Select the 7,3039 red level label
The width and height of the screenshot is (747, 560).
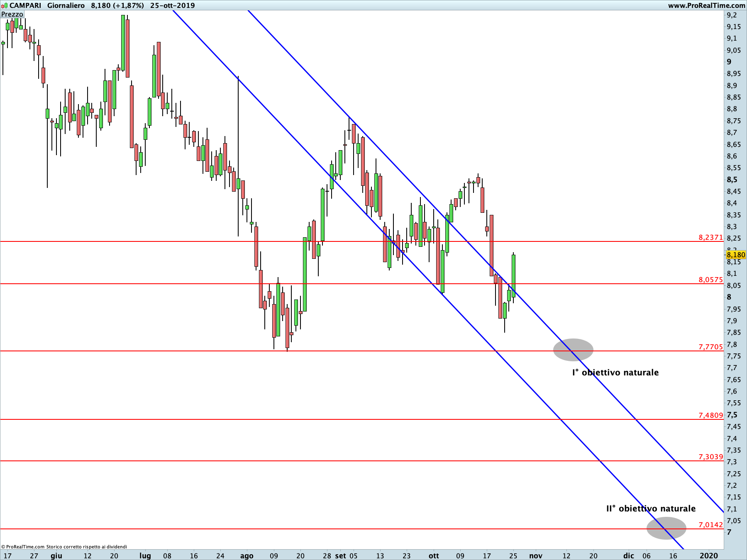[710, 457]
